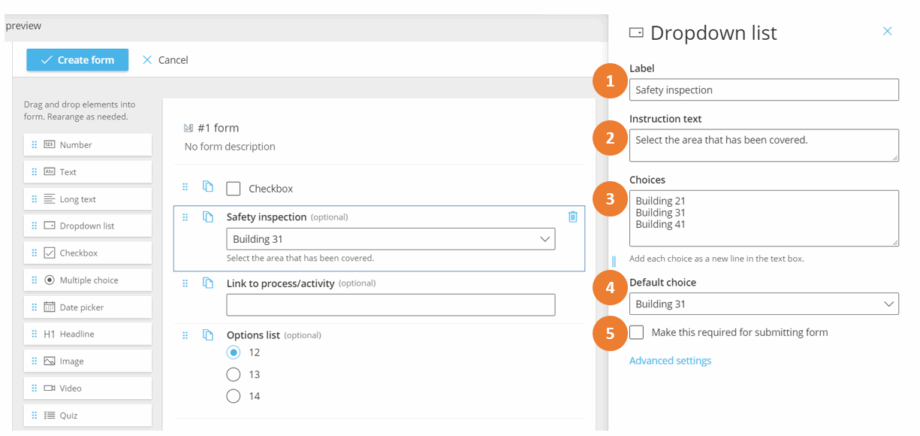Close the Dropdown list settings panel
Screen dimensions: 920x436
pyautogui.click(x=887, y=32)
